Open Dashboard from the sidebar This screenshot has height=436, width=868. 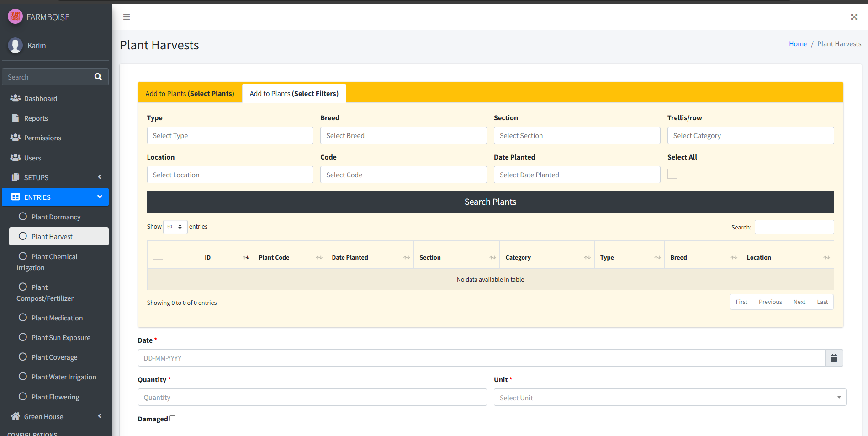coord(41,98)
